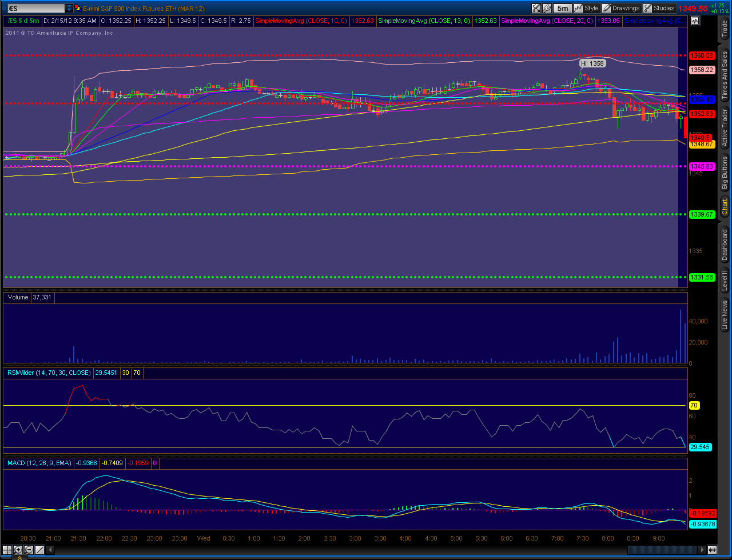Open the Active Trader sidebar tab
The image size is (732, 560).
[x=725, y=127]
